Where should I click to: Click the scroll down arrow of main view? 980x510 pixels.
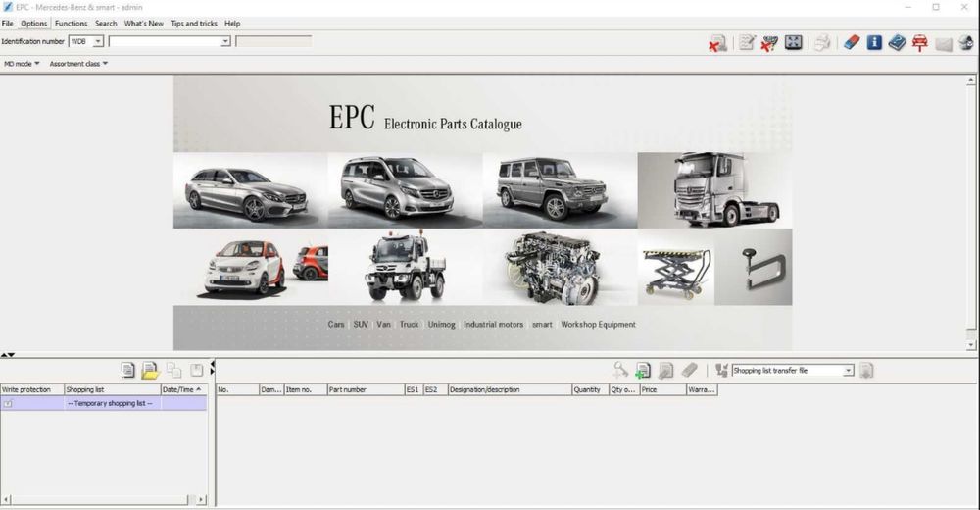click(x=970, y=345)
